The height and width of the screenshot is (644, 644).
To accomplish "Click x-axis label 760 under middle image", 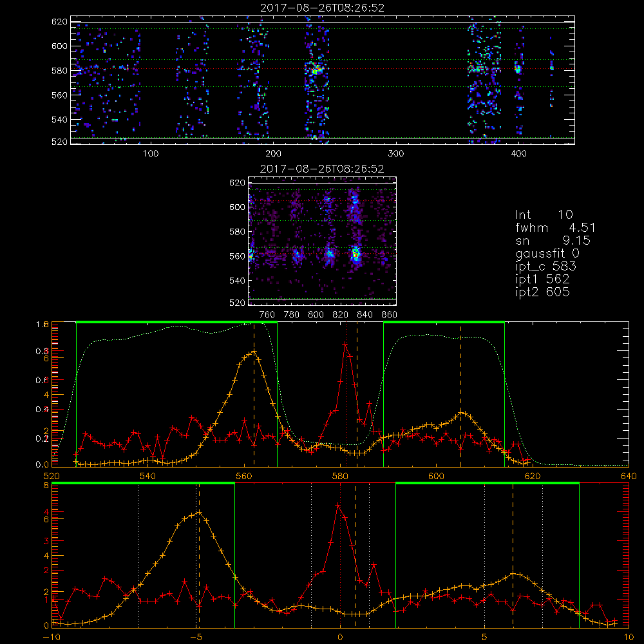I will [267, 315].
